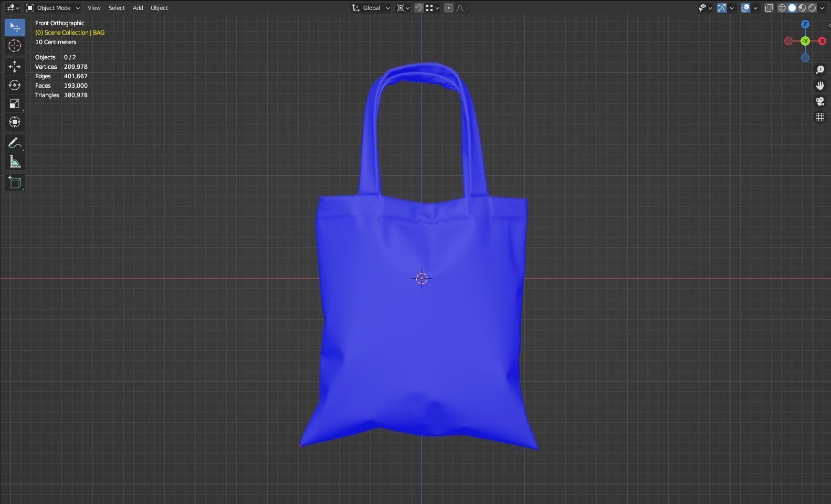This screenshot has height=504, width=831.
Task: Select the Select Box tool
Action: (15, 27)
